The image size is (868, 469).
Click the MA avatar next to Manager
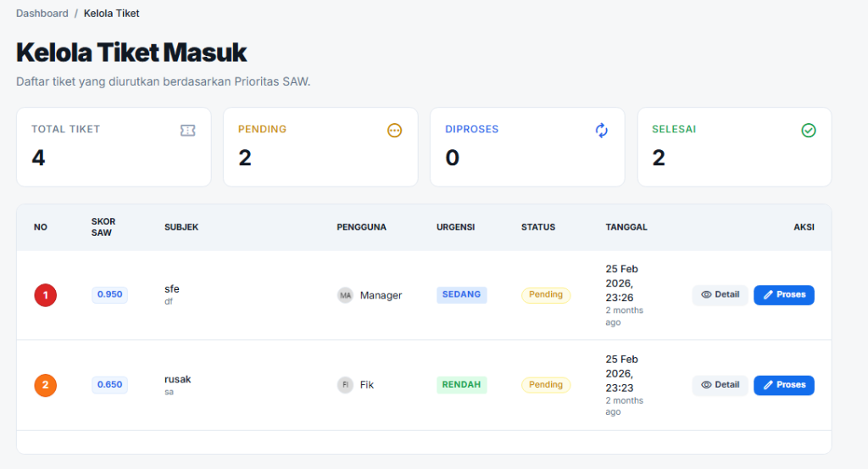tap(346, 295)
